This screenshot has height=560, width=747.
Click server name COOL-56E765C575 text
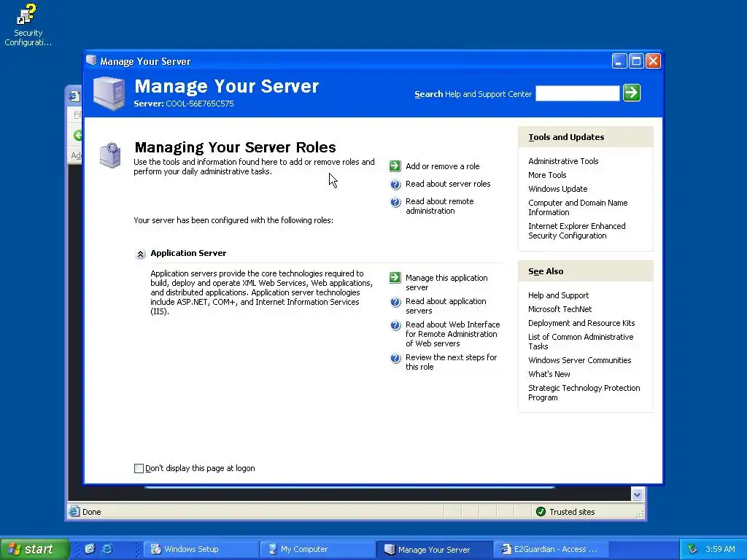pos(200,104)
